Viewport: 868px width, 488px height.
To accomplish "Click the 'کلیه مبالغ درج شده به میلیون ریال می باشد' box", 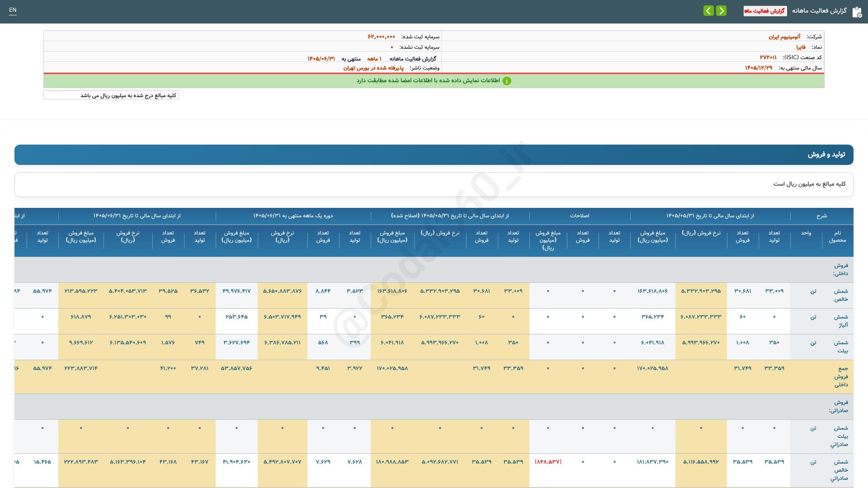I will pos(111,95).
